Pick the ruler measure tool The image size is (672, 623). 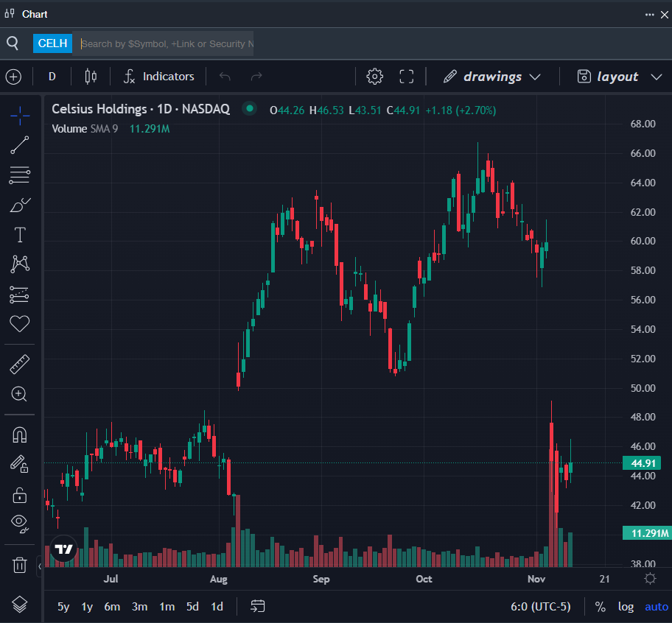coord(20,364)
